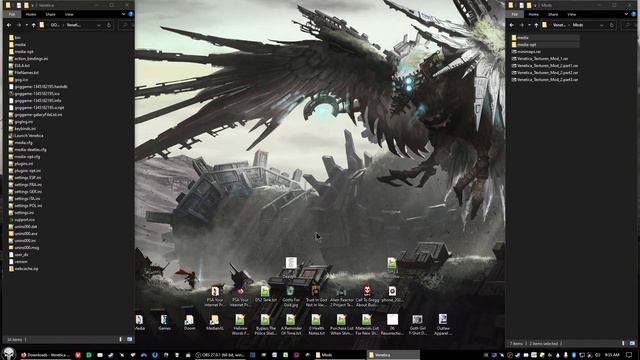This screenshot has height=360, width=640.
Task: Open address history dropdown in Mods window
Action: tap(602, 25)
